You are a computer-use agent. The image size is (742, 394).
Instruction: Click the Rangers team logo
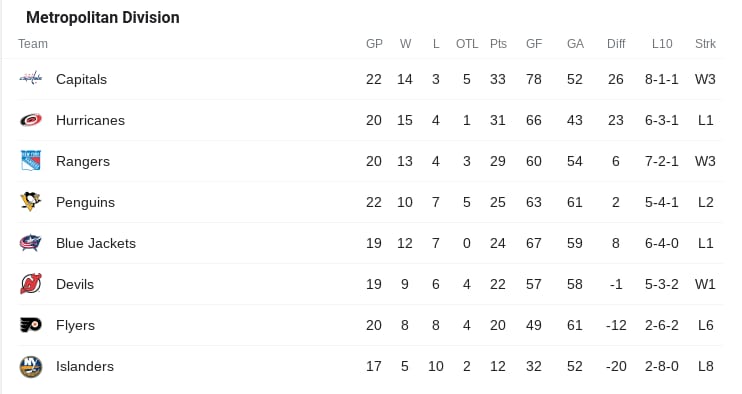coord(31,161)
